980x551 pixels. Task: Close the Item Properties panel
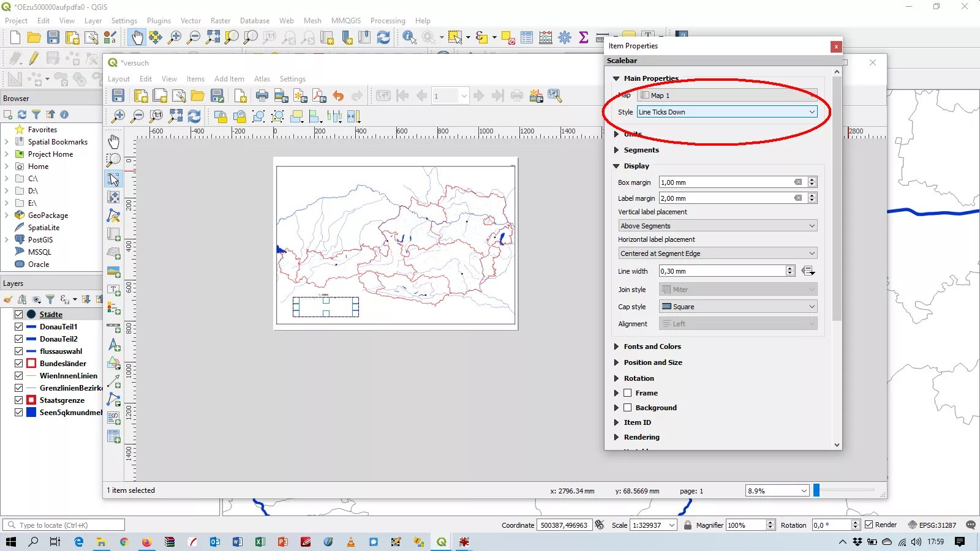coord(835,47)
